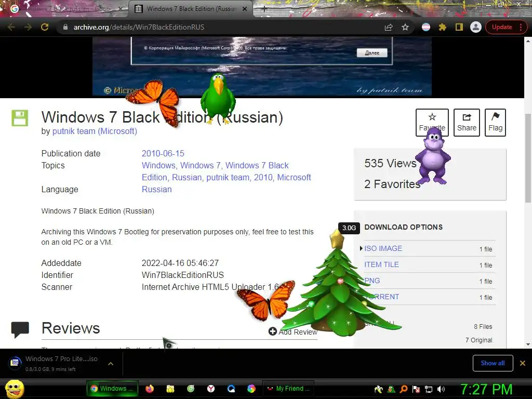The height and width of the screenshot is (399, 532).
Task: Click the 2022-04-16 05:46:27 added date
Action: tap(180, 263)
